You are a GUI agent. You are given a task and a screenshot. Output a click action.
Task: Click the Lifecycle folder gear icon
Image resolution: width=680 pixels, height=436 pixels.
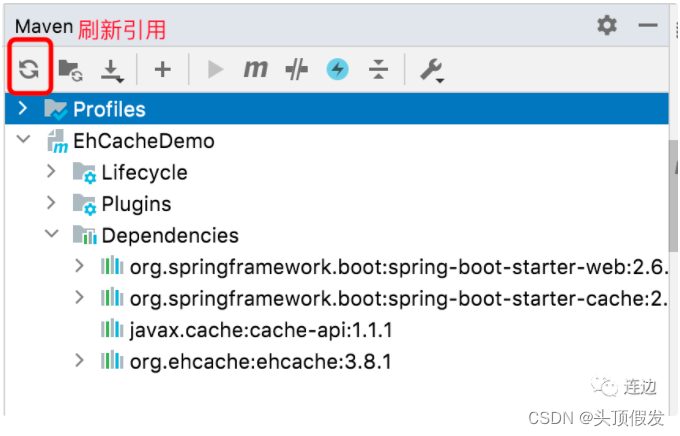pyautogui.click(x=85, y=173)
